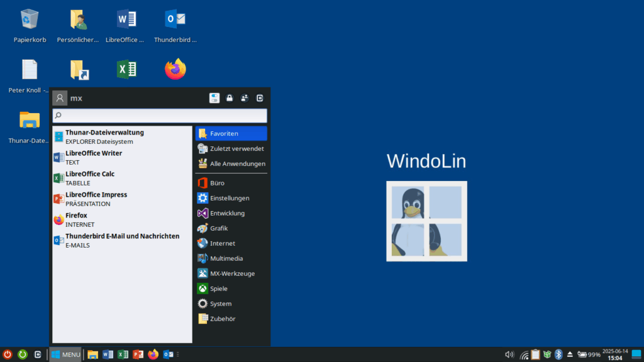Viewport: 644px width, 362px height.
Task: Launch LibreOffice Writer from favorites list
Action: 122,158
